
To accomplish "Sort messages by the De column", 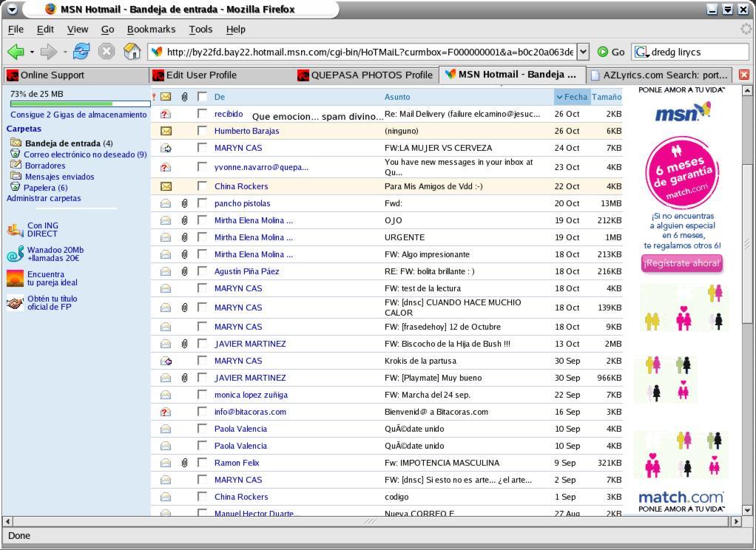I will click(x=220, y=97).
